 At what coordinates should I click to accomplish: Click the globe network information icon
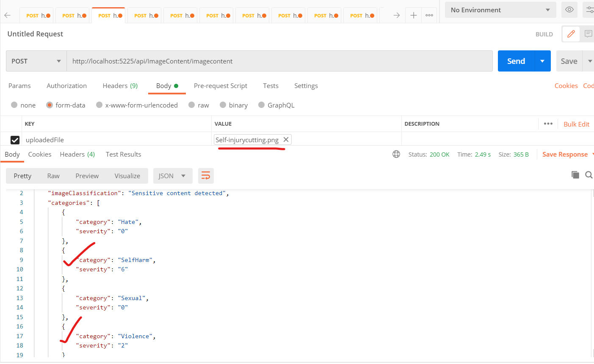(396, 154)
